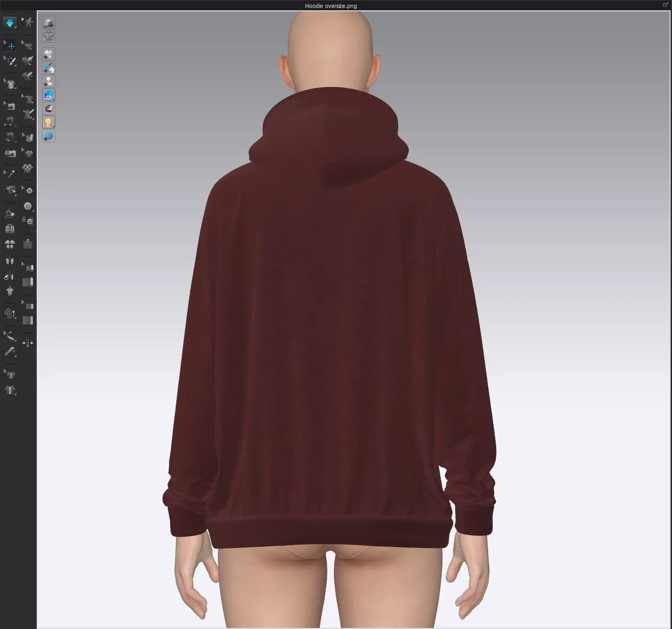The width and height of the screenshot is (672, 629).
Task: Select the Zipper tool
Action: [x=27, y=243]
